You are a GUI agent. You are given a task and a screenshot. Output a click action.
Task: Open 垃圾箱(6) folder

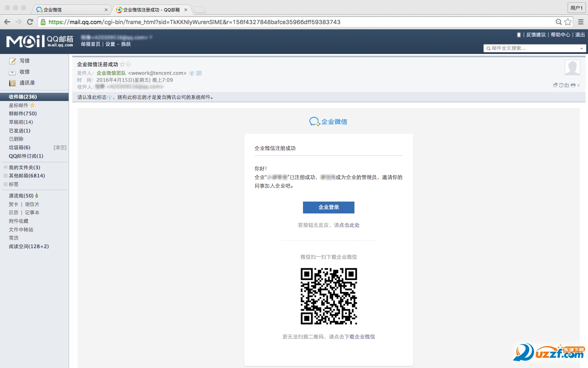[20, 148]
